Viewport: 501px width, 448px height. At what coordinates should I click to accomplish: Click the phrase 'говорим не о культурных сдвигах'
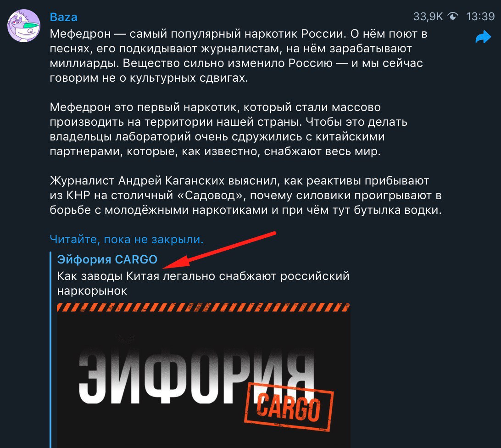pyautogui.click(x=149, y=78)
